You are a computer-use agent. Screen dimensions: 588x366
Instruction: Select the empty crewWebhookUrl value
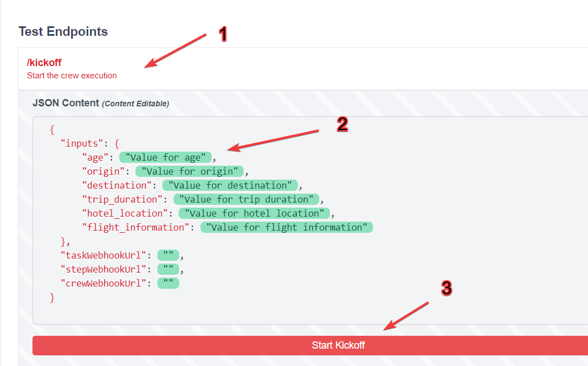coord(168,283)
